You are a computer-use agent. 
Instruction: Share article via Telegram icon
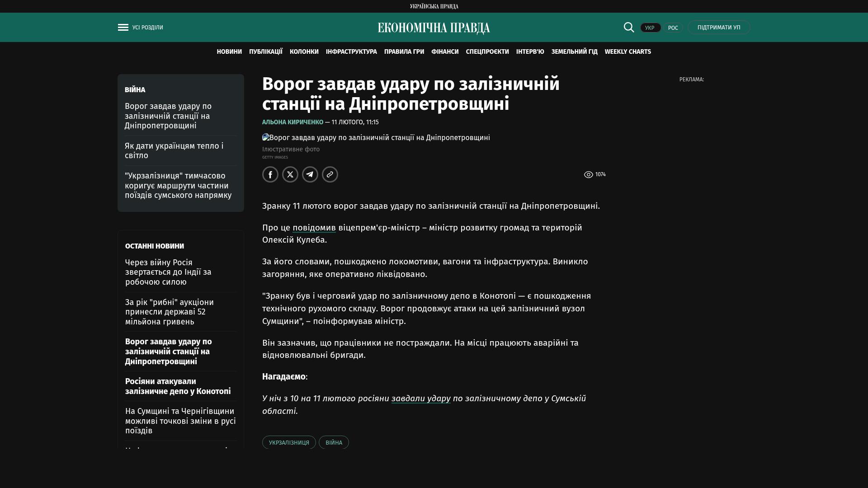310,174
